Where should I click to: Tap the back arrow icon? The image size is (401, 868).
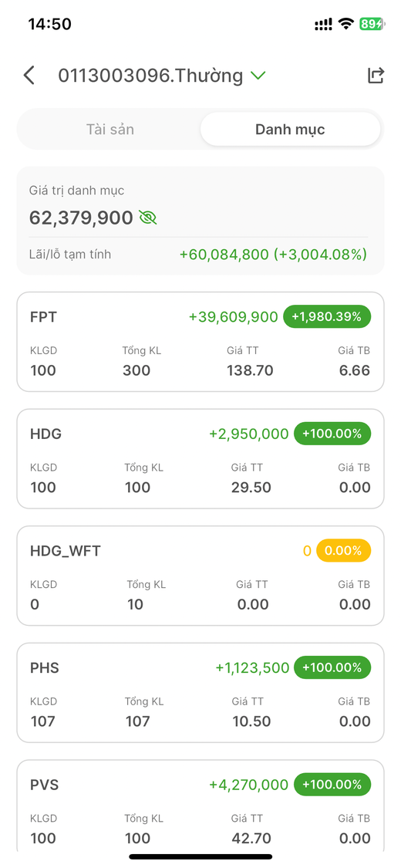pyautogui.click(x=29, y=76)
